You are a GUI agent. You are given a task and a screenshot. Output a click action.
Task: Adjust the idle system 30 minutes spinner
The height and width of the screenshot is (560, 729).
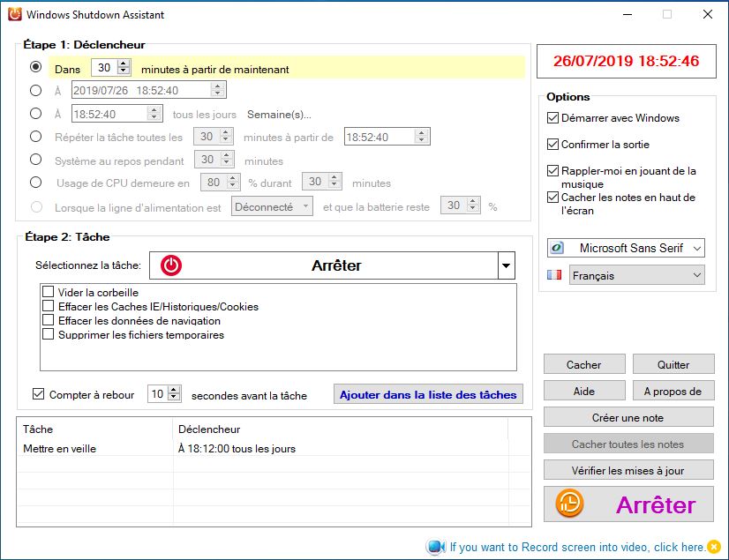(227, 160)
